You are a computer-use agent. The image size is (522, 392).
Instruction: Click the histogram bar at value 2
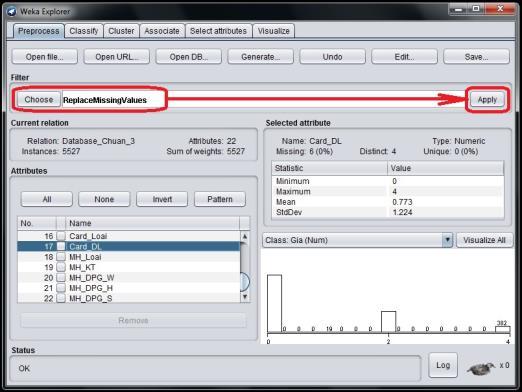coord(388,322)
